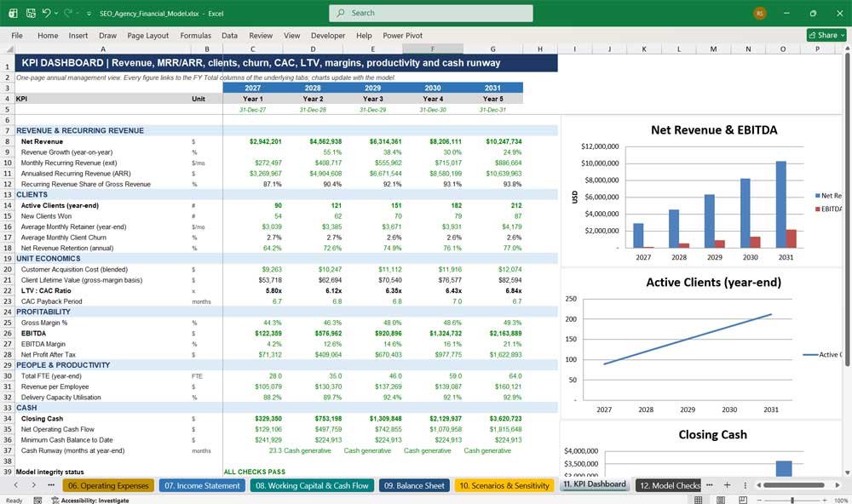Click the Active Clients line in chart
Image resolution: width=852 pixels, height=504 pixels.
[x=688, y=339]
